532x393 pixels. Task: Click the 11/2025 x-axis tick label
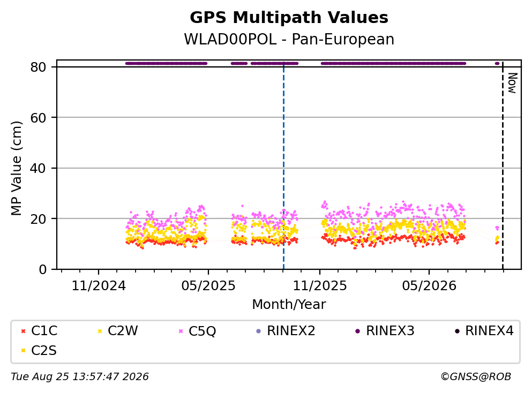point(320,286)
